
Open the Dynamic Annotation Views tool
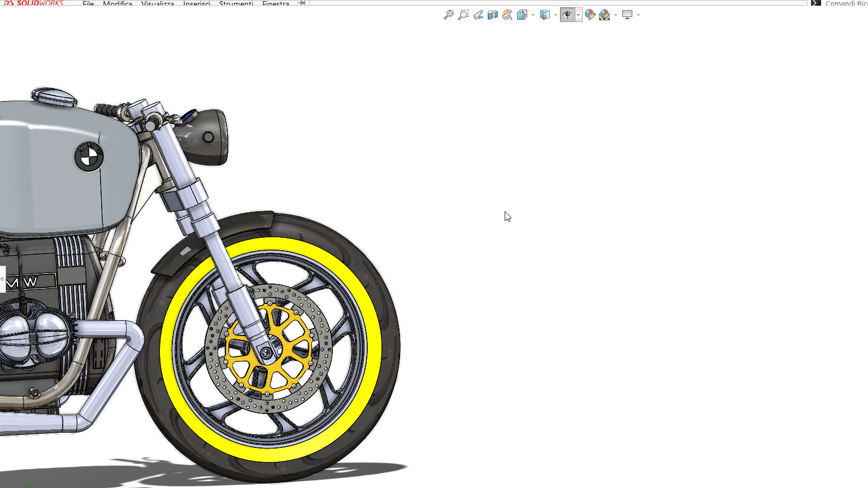[x=507, y=15]
